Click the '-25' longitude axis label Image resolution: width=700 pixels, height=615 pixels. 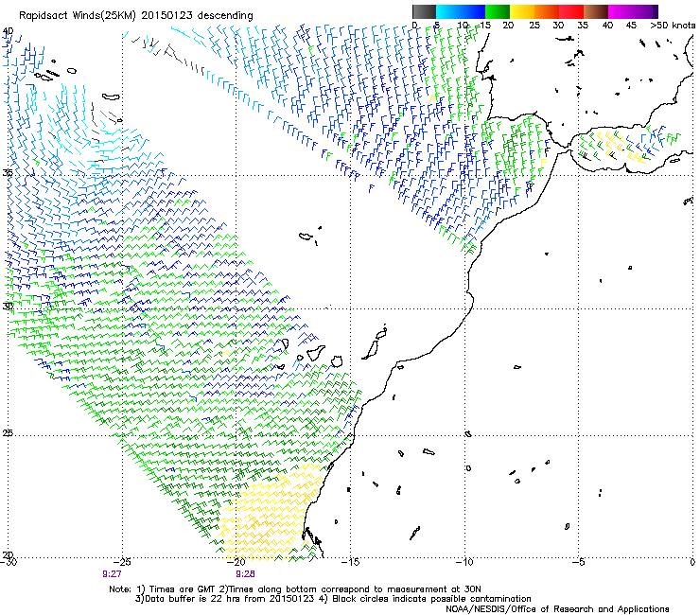pyautogui.click(x=122, y=562)
